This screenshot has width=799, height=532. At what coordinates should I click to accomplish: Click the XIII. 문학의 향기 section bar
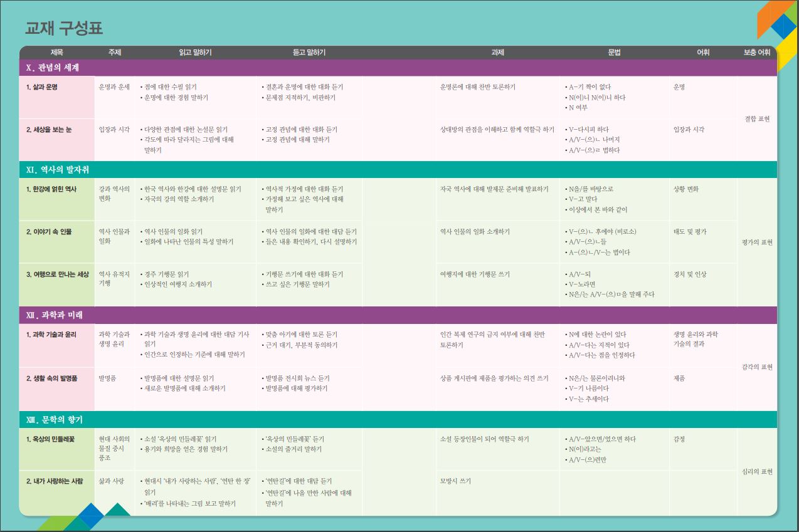pos(398,420)
